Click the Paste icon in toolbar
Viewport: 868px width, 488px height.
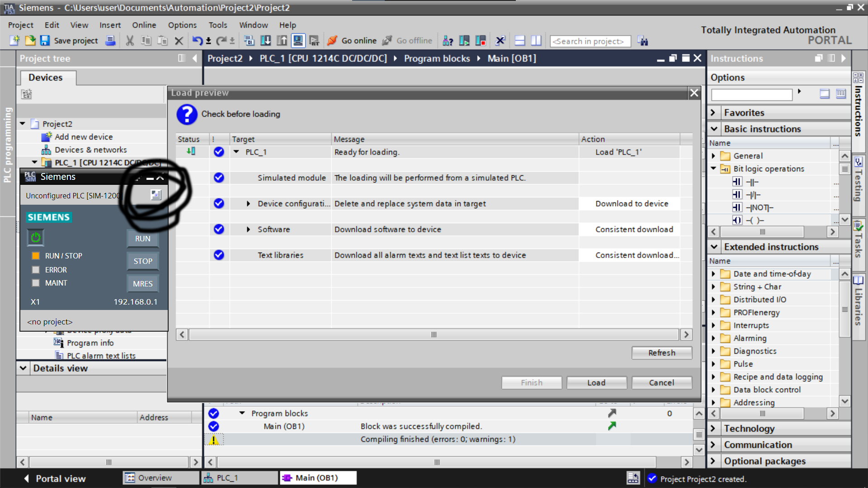pos(162,41)
